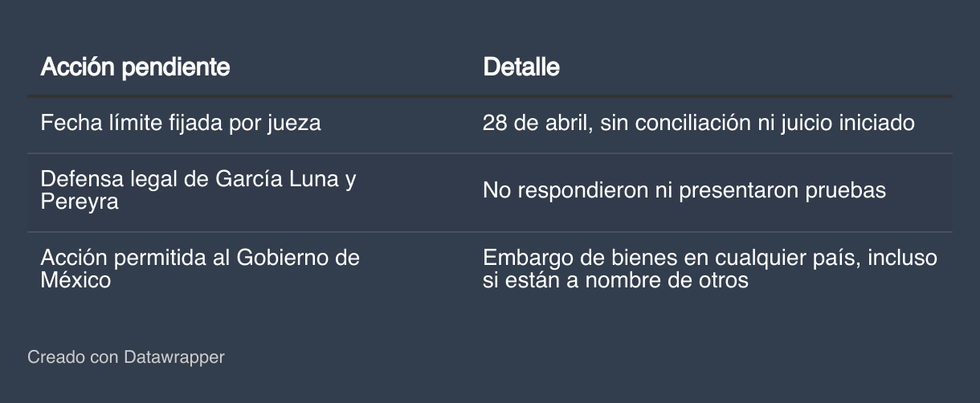
Task: Click the word "Embargo" in the detail column
Action: [x=522, y=258]
